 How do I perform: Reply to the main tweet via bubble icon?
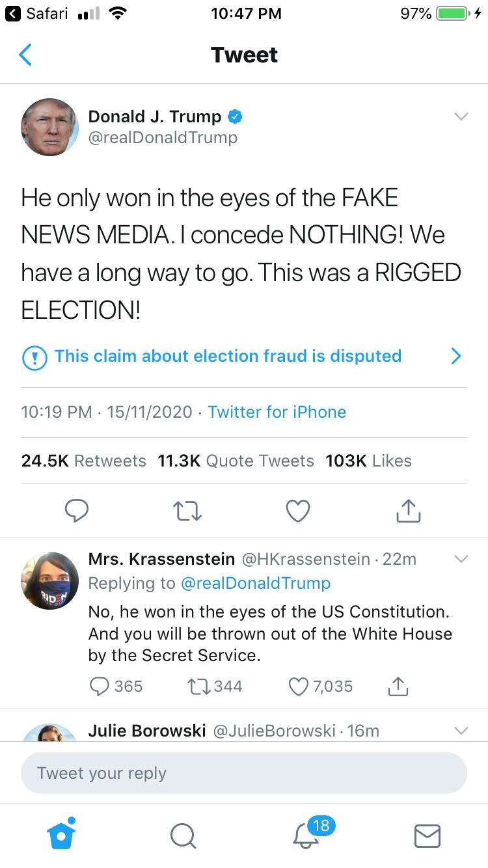[76, 511]
